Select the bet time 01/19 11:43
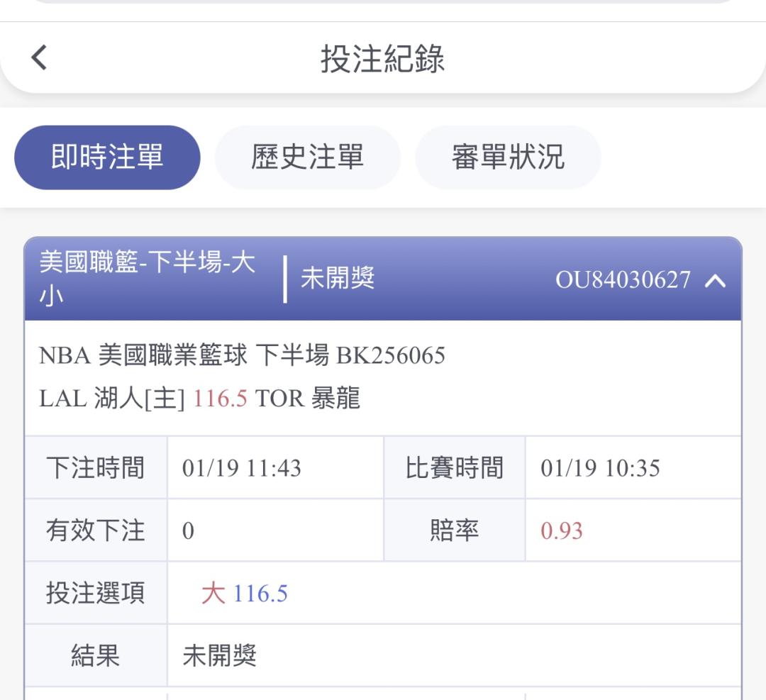This screenshot has width=766, height=700. pos(242,468)
